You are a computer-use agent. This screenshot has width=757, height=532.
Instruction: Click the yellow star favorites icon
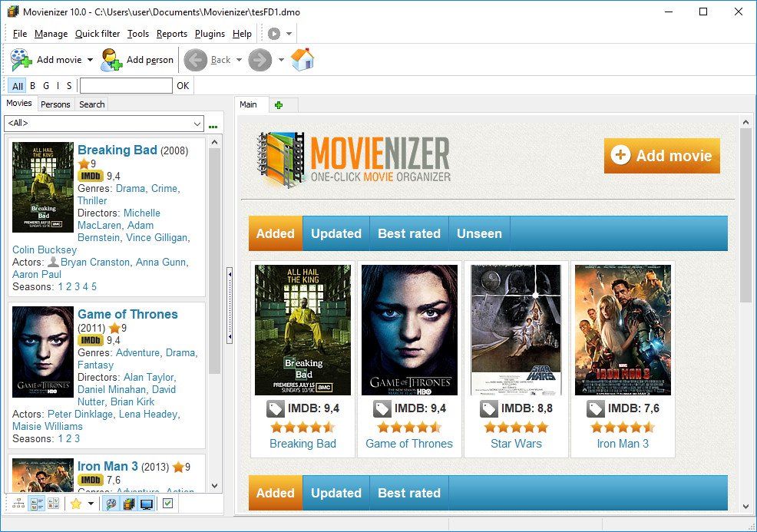(76, 504)
